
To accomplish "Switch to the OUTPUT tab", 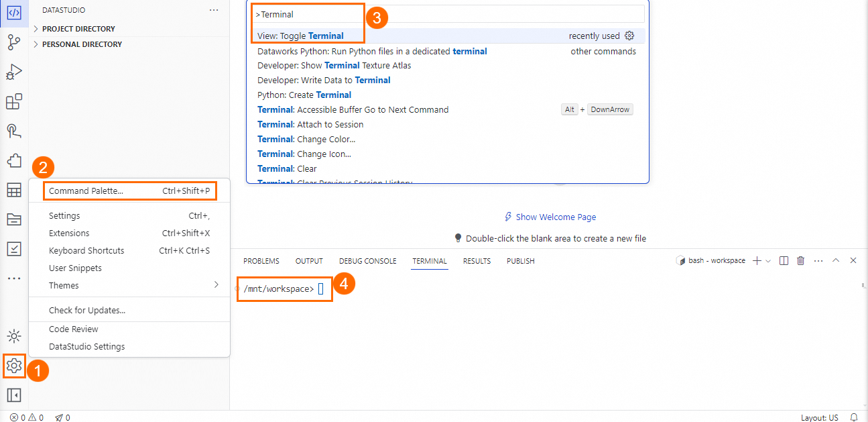I will (309, 261).
